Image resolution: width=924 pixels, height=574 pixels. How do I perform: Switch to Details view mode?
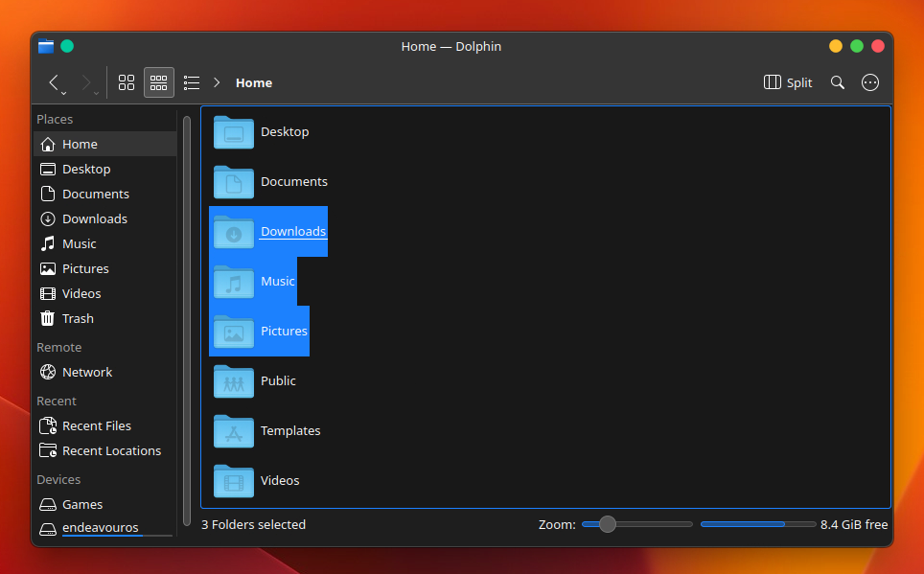tap(192, 82)
